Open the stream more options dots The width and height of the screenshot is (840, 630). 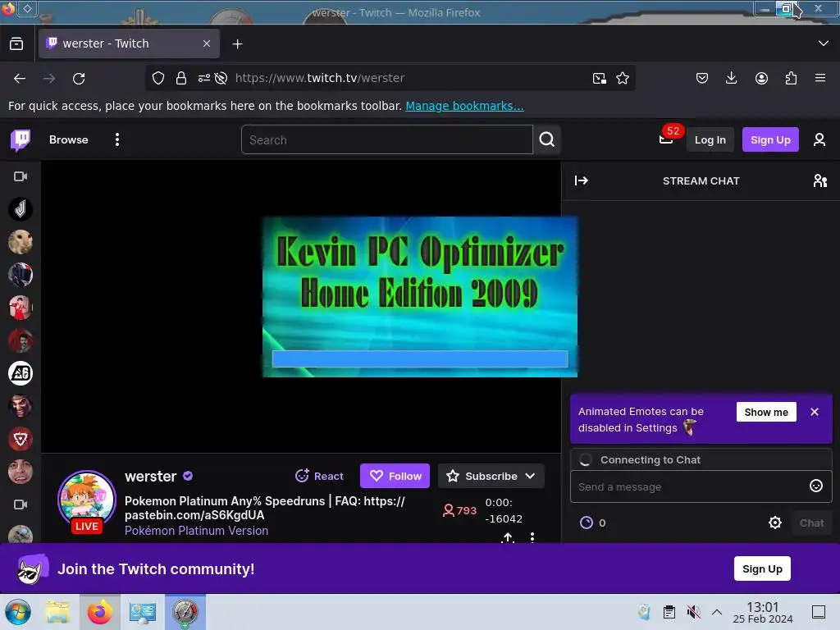(532, 537)
